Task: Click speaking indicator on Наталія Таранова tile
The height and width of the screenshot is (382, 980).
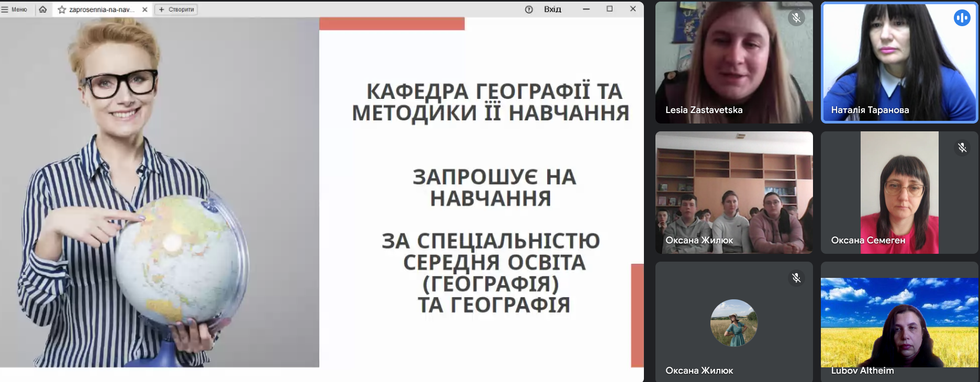Action: [x=962, y=18]
